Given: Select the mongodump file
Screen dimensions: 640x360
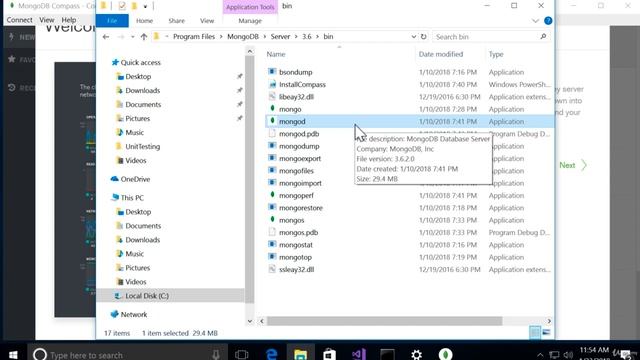Looking at the screenshot, I should [299, 146].
